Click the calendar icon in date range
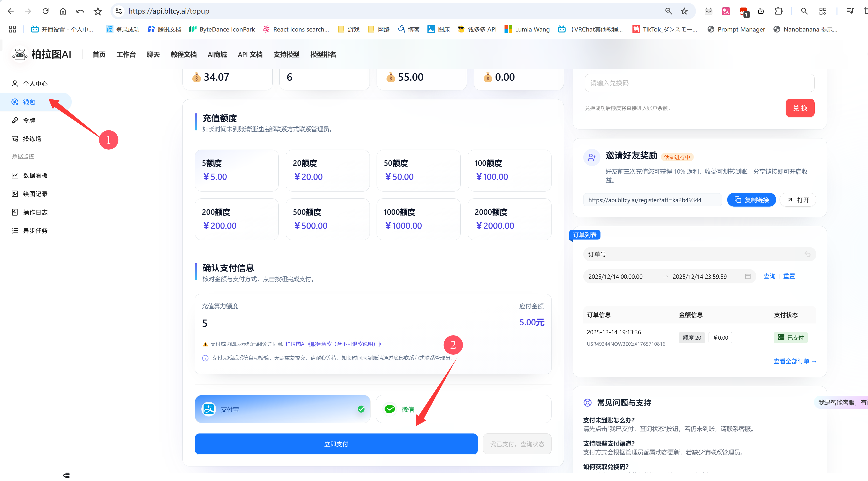The width and height of the screenshot is (868, 481). click(x=748, y=276)
